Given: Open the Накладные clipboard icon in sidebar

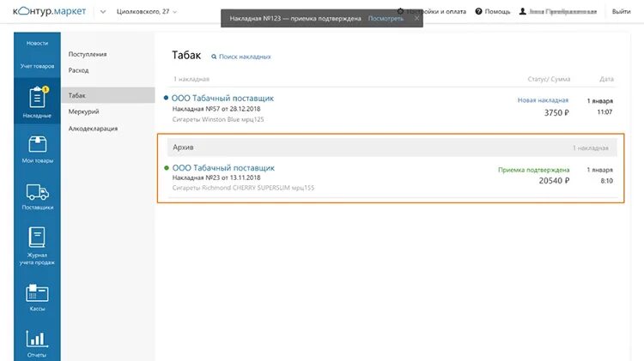Looking at the screenshot, I should tap(37, 98).
